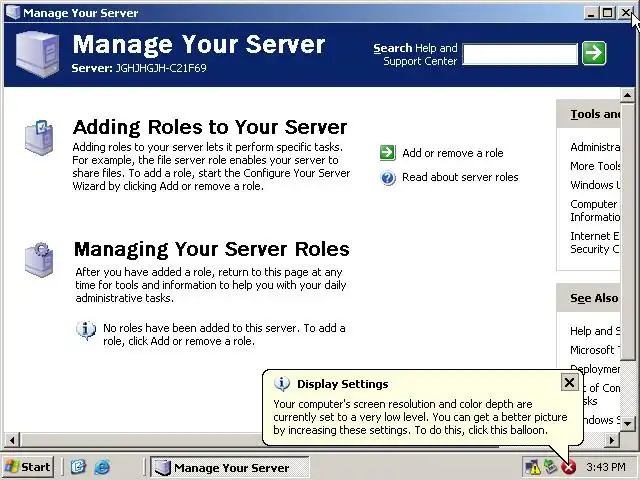This screenshot has height=480, width=640.
Task: Open the Read about server roles link
Action: (x=460, y=177)
